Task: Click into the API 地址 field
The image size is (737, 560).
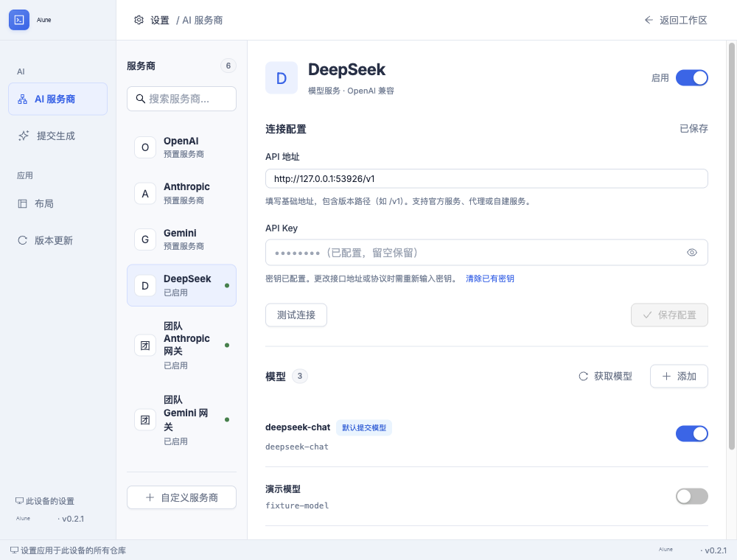Action: [486, 178]
